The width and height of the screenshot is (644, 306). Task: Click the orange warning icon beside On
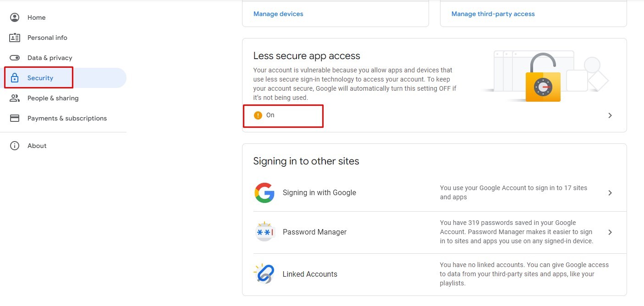click(258, 115)
